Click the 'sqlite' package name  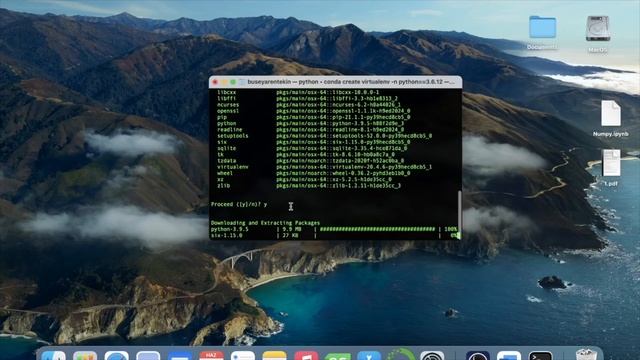click(x=227, y=148)
